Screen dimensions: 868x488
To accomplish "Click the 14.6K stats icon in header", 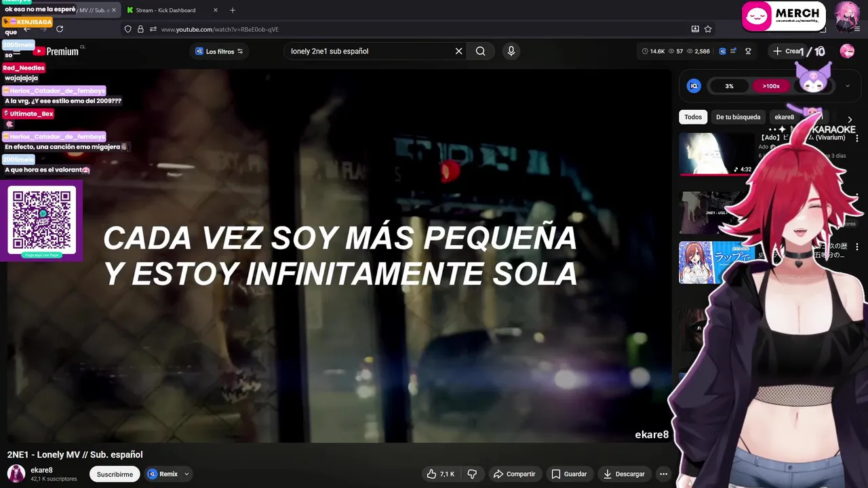I will tap(645, 52).
